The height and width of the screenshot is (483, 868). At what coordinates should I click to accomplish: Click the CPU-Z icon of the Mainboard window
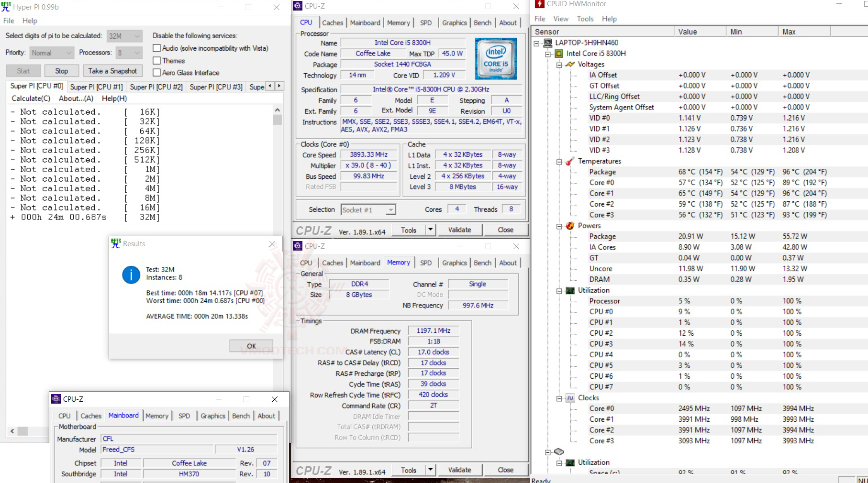(56, 399)
